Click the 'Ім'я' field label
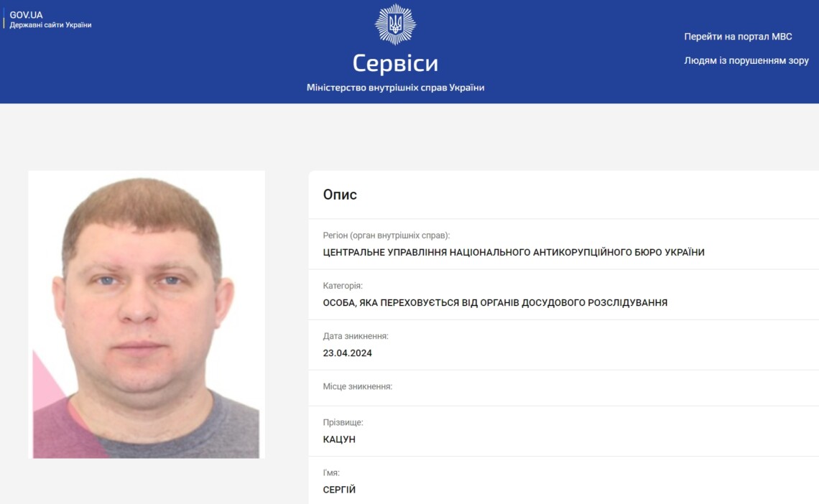This screenshot has width=819, height=504. click(x=331, y=472)
